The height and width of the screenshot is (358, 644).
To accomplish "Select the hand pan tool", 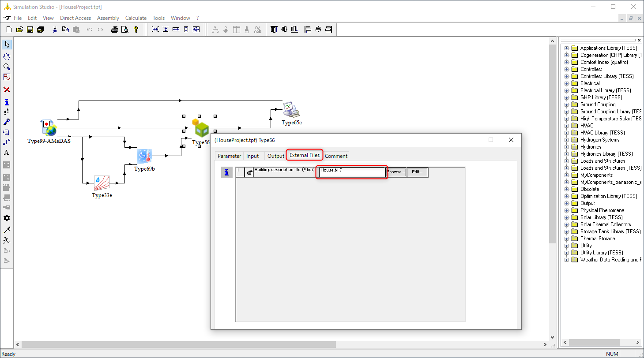I will (7, 56).
